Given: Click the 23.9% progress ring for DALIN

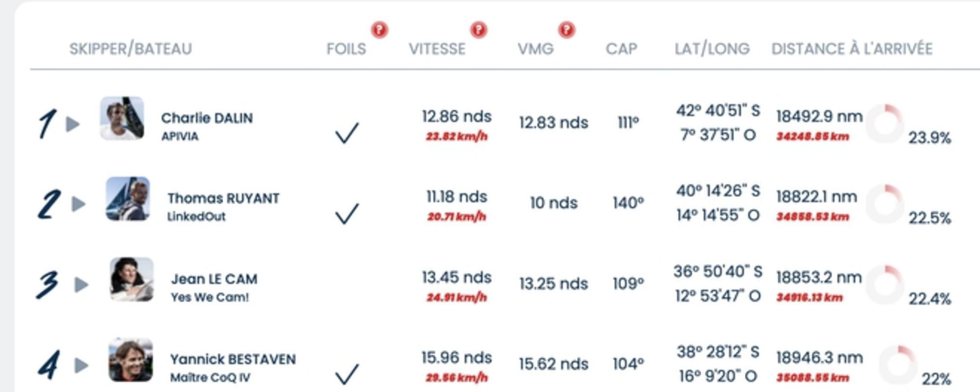Looking at the screenshot, I should point(885,123).
